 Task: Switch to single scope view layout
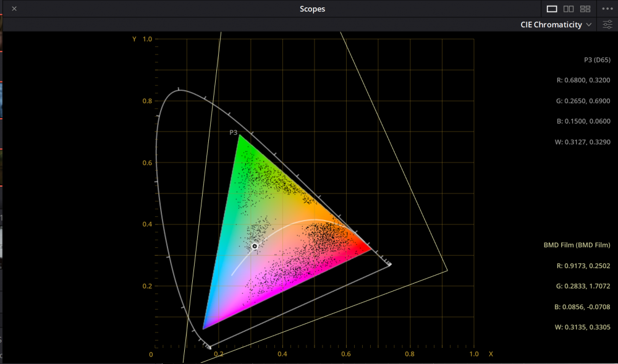(552, 9)
